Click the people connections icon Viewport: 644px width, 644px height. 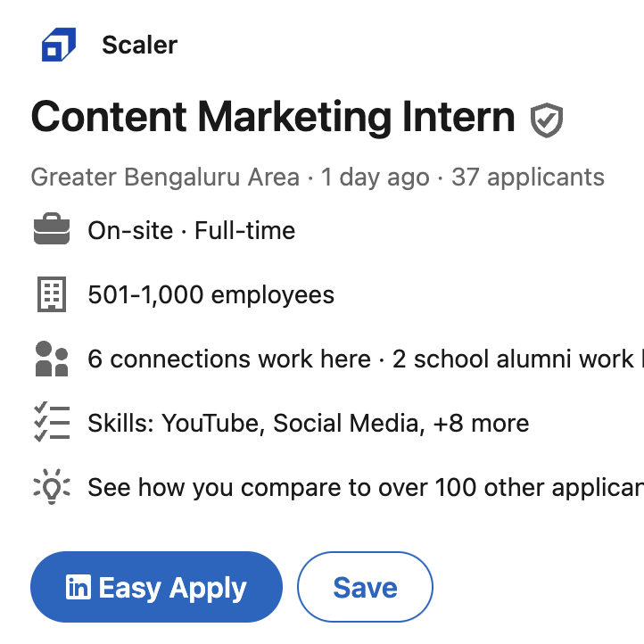[x=52, y=359]
